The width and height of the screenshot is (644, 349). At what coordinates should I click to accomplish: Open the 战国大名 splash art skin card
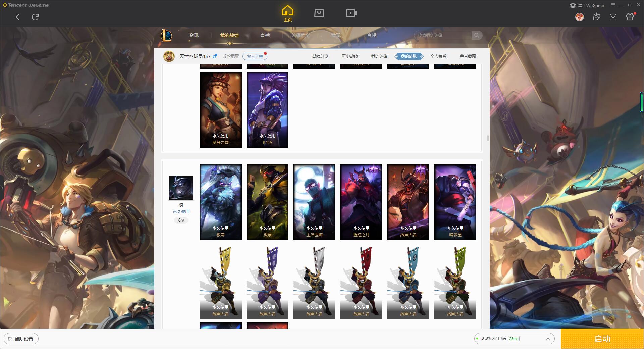click(408, 202)
